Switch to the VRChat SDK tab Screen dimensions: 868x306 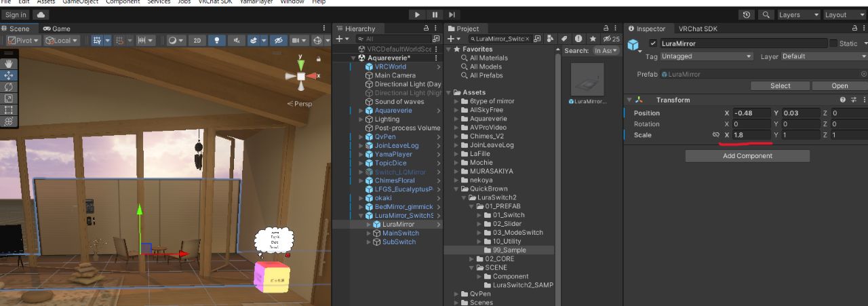[698, 28]
